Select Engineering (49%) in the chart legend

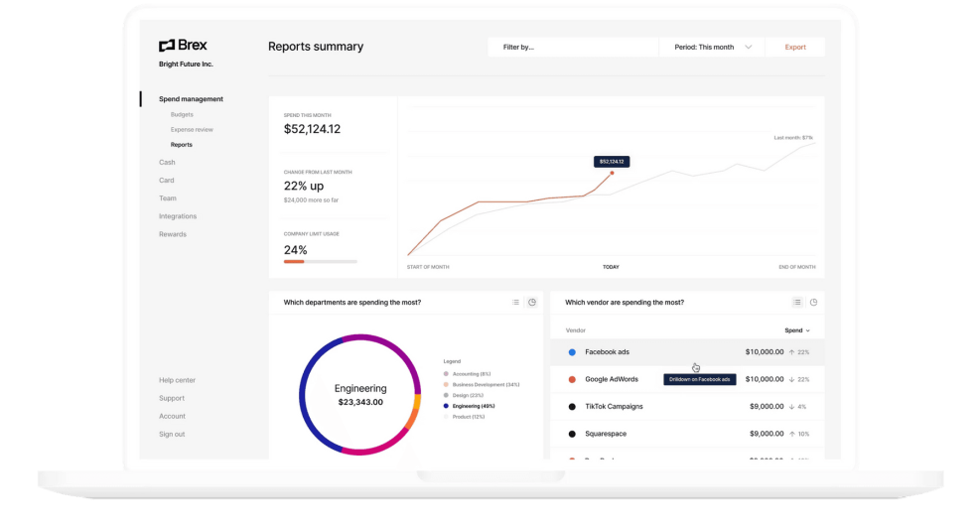474,406
